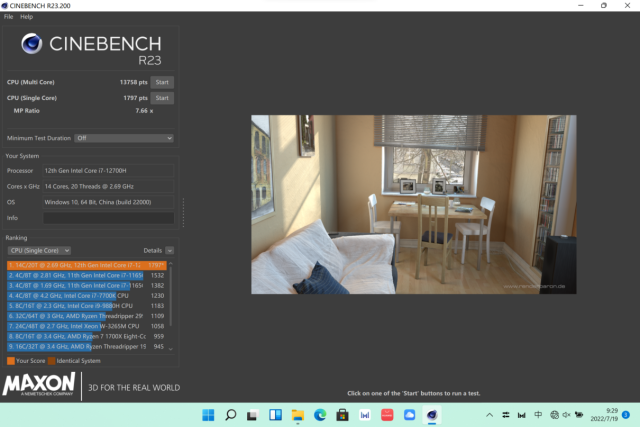
Task: Select ranking row 1, 14C/20T 12th Gen Intel Core
Action: [87, 265]
